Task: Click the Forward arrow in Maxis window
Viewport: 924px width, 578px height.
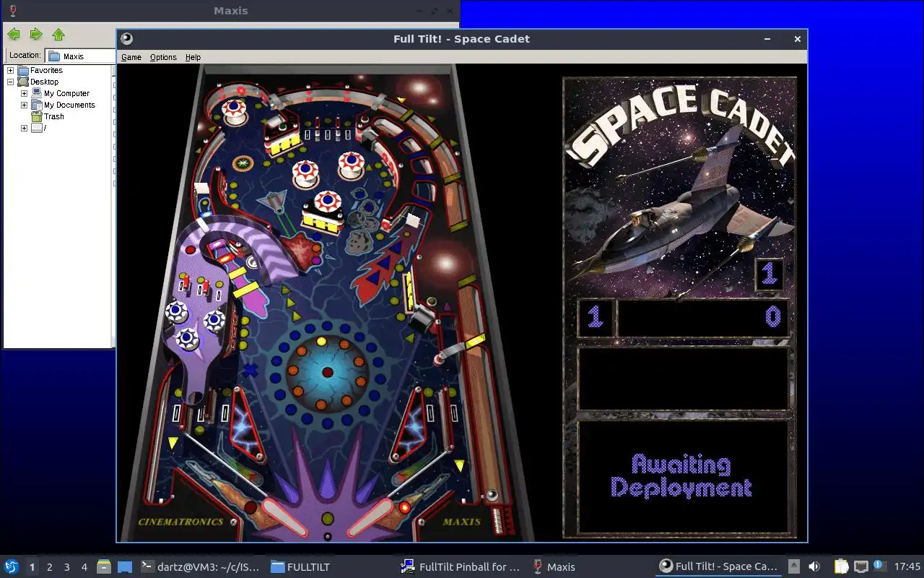Action: pyautogui.click(x=36, y=34)
